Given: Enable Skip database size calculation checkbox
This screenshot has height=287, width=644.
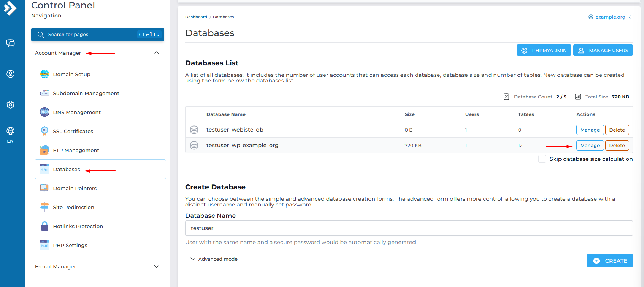Looking at the screenshot, I should point(542,159).
